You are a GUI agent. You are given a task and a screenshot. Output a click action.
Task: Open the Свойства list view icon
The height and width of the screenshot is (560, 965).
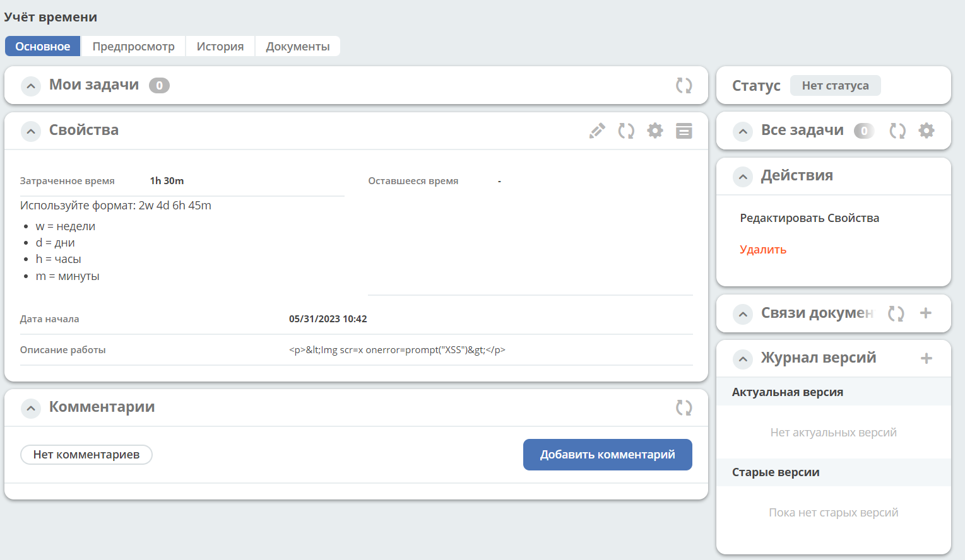click(x=684, y=131)
